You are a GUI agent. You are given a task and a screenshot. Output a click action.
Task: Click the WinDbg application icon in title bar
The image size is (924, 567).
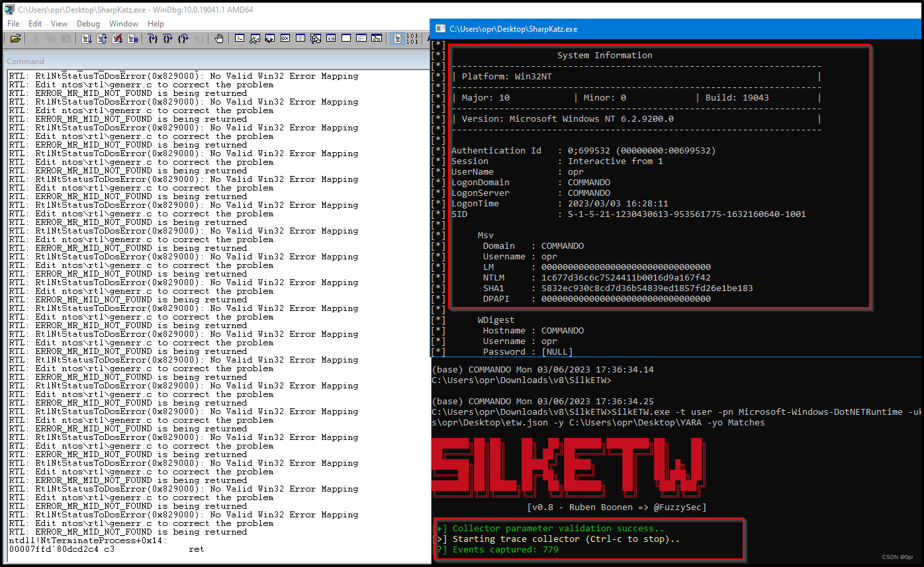(x=9, y=9)
